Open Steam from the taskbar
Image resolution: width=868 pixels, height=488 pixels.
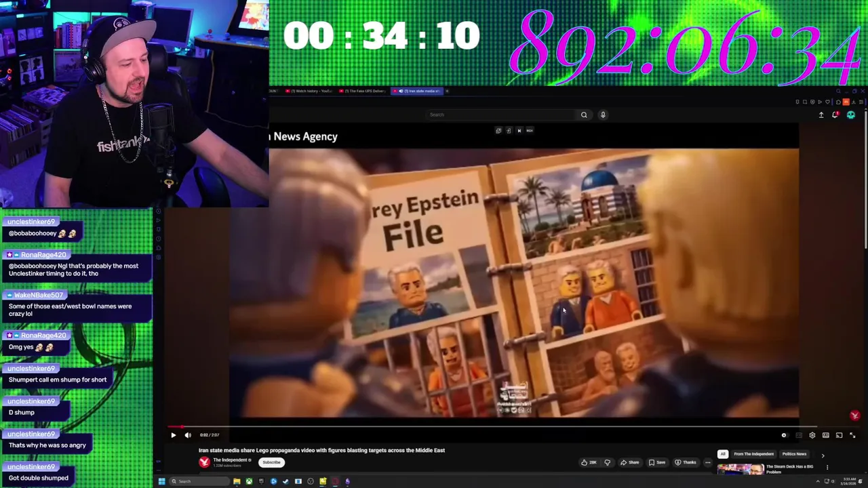tap(285, 481)
